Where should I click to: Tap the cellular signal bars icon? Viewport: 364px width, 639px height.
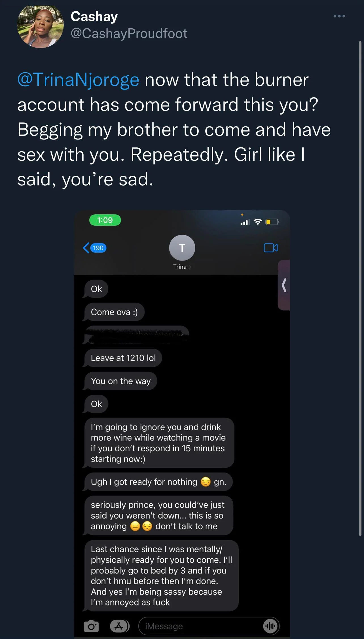pyautogui.click(x=245, y=222)
